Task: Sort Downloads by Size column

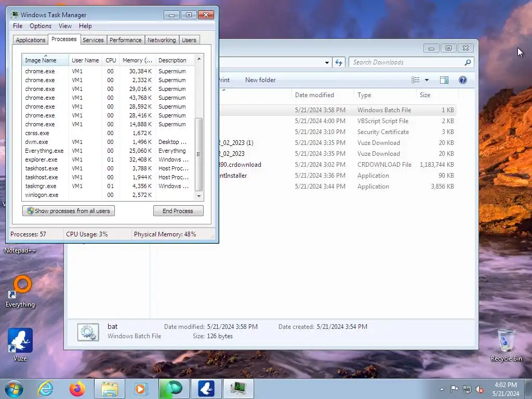Action: pyautogui.click(x=436, y=95)
